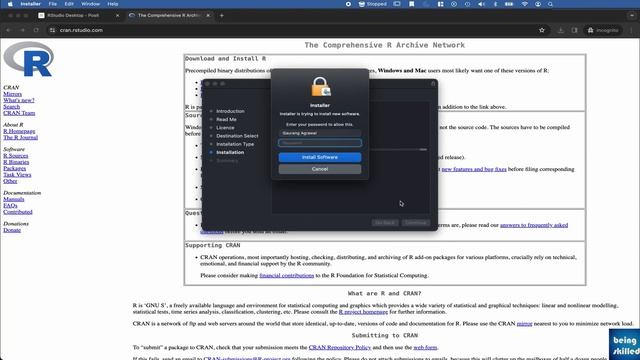Reload the cran.rstudio.com page
Screen dimensions: 640x360
[x=36, y=30]
